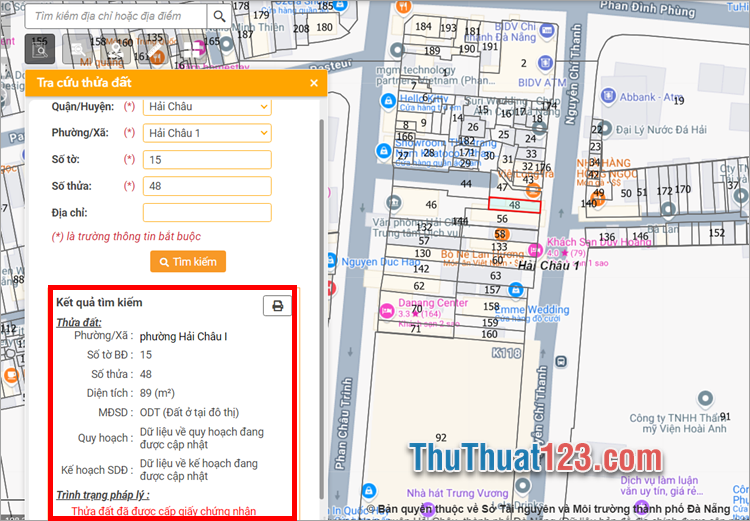Click the Abbank ATM marker icon
This screenshot has width=750, height=521.
point(607,95)
